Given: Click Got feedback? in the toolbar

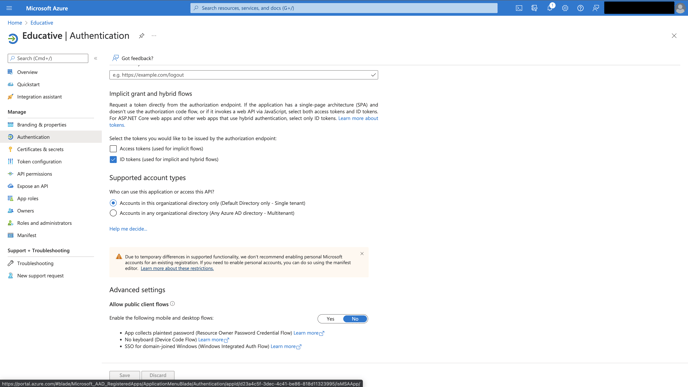Looking at the screenshot, I should pyautogui.click(x=133, y=58).
